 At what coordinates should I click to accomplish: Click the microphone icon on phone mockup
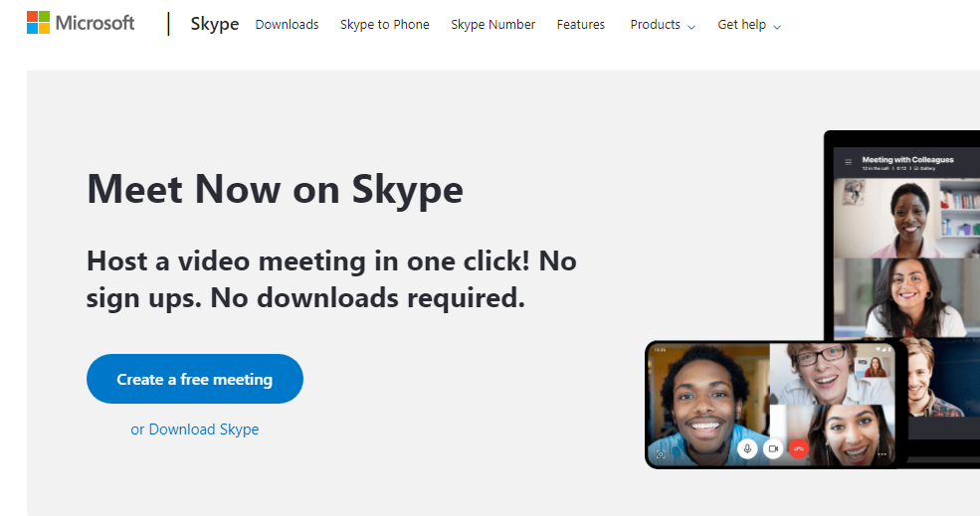[x=747, y=448]
